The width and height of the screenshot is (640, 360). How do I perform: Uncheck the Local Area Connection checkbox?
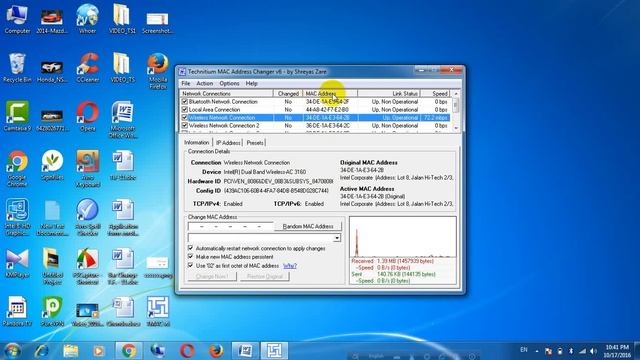tap(184, 110)
